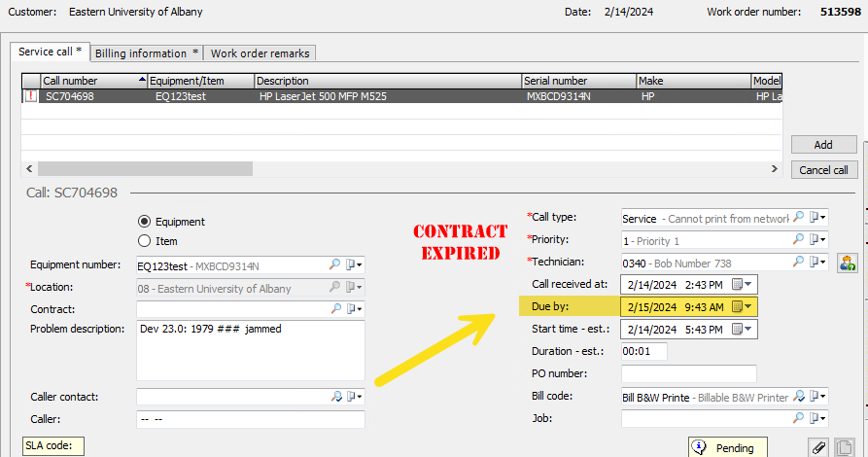Click the Start time - est. date field

pos(688,329)
